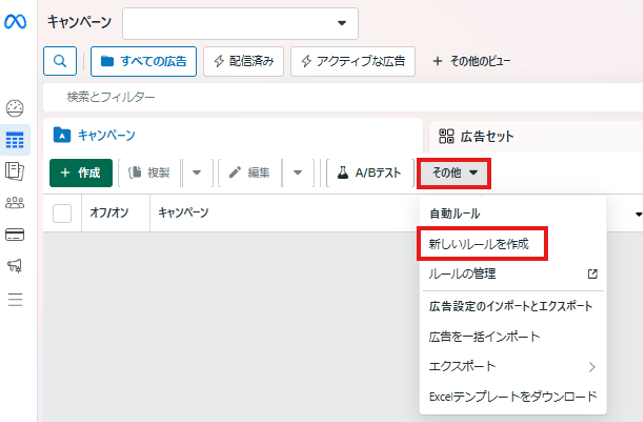Choose Excelテンプレートをダウンロード menu entry
The width and height of the screenshot is (643, 422).
[x=513, y=397]
